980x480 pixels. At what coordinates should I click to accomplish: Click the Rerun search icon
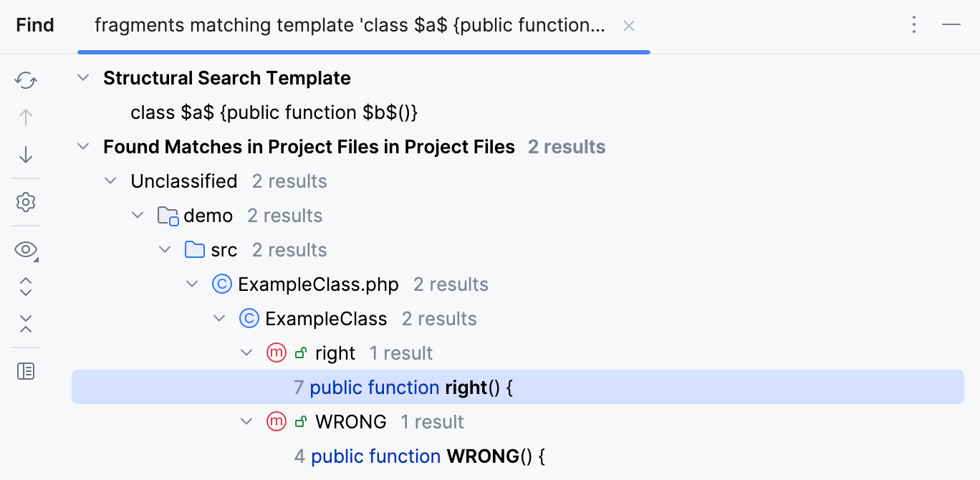tap(26, 80)
